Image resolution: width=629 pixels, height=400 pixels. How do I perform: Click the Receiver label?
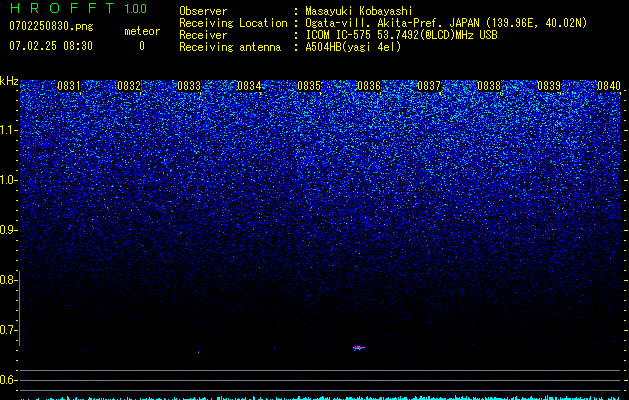(203, 35)
